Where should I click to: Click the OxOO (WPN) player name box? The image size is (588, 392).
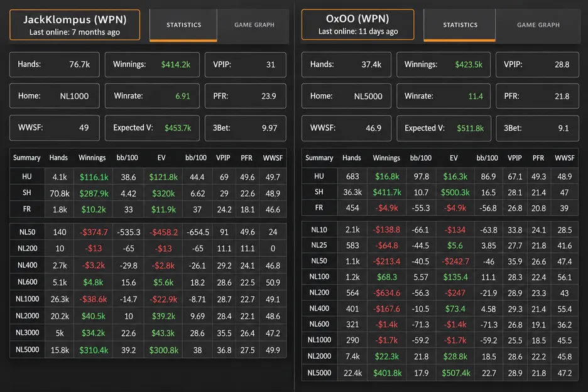[x=357, y=24]
